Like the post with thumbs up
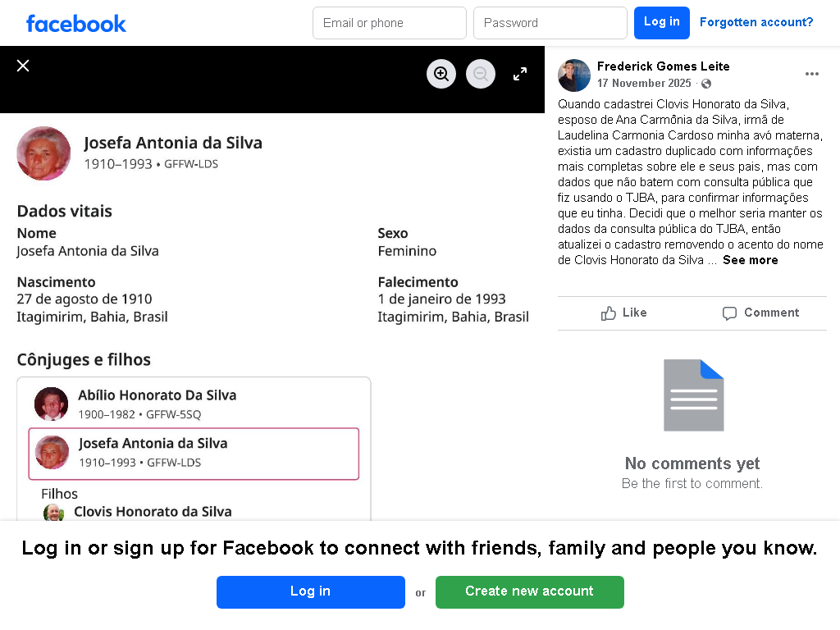 624,313
